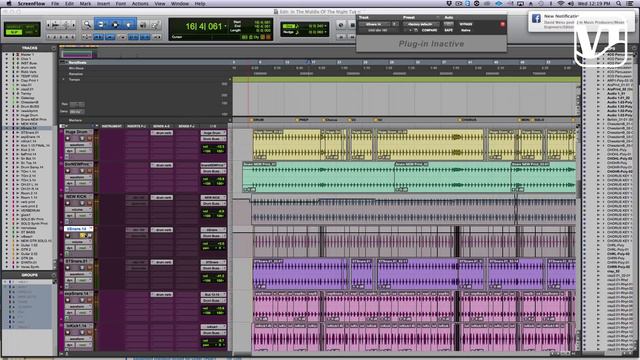640x360 pixels.
Task: Select the Selector tool
Action: click(x=115, y=25)
